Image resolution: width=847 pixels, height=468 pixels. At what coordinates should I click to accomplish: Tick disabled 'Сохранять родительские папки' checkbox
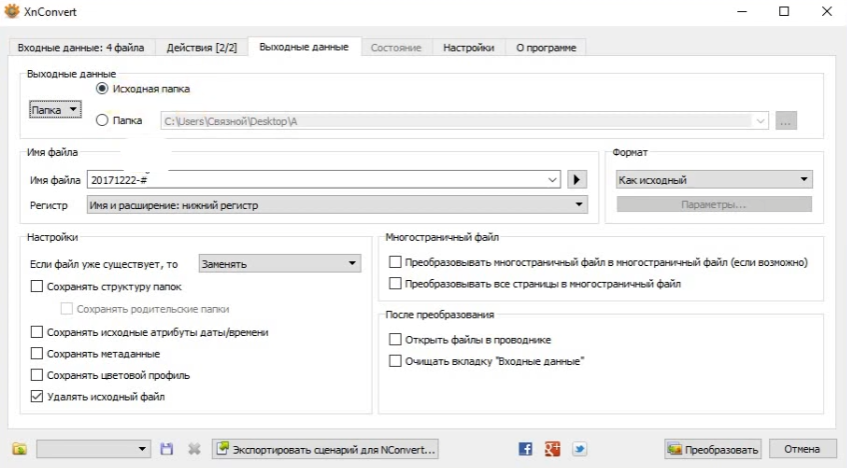[x=66, y=309]
